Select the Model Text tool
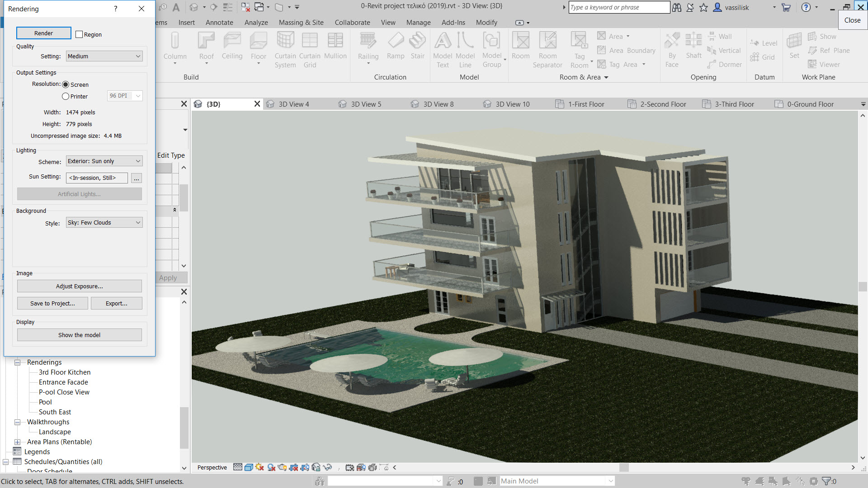Viewport: 868px width, 488px height. (x=443, y=50)
